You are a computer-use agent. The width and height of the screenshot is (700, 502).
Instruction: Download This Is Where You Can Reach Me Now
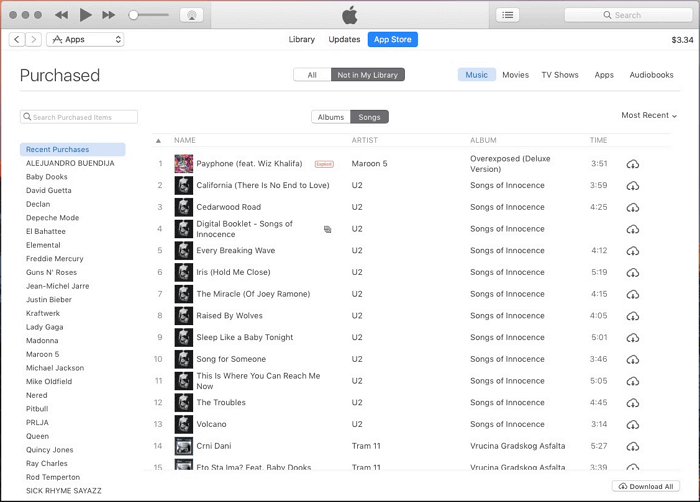coord(633,381)
